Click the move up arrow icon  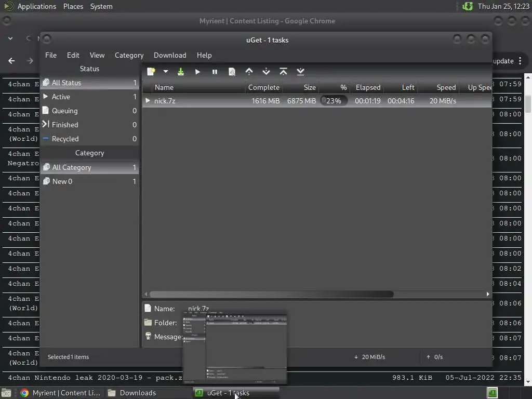pos(249,72)
